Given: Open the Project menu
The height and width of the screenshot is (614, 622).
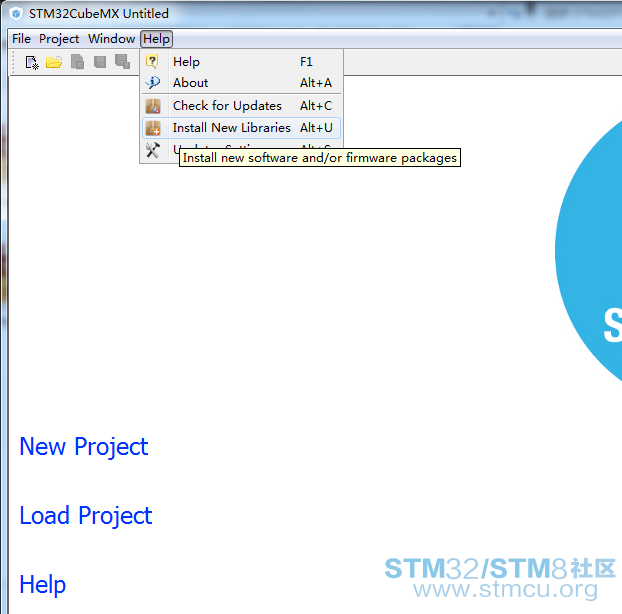Looking at the screenshot, I should pos(59,39).
